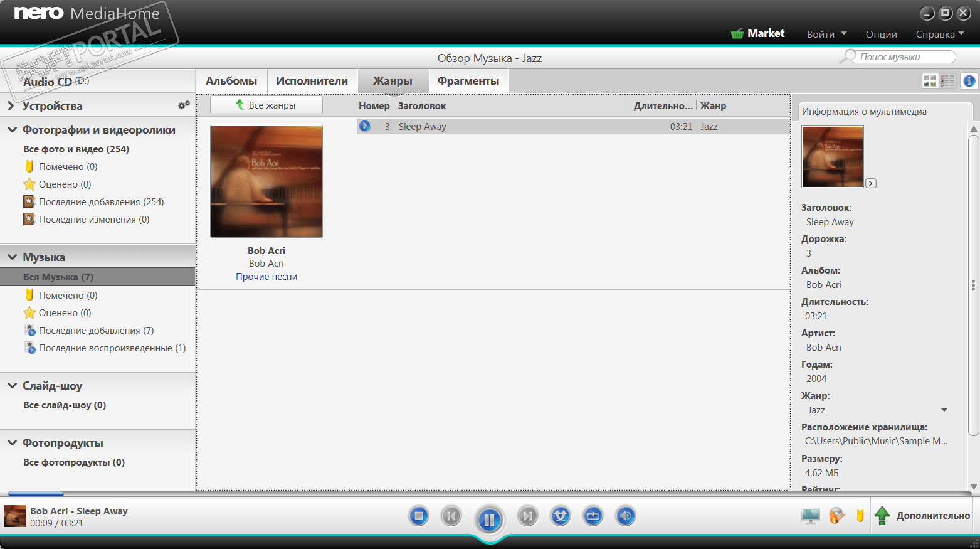Toggle repeat playback mode
The image size is (980, 549).
click(593, 516)
